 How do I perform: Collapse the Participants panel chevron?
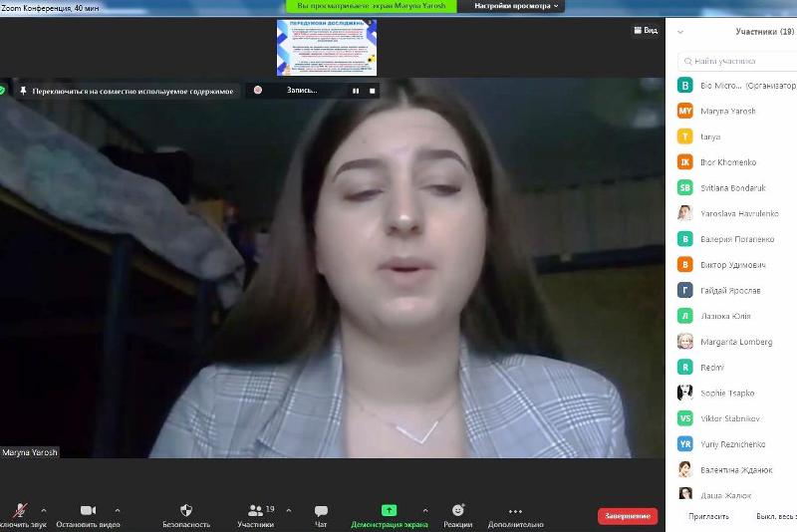[680, 32]
